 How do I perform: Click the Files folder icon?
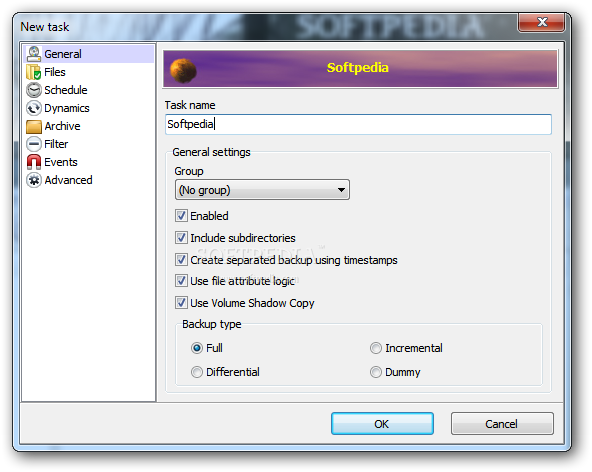[34, 72]
